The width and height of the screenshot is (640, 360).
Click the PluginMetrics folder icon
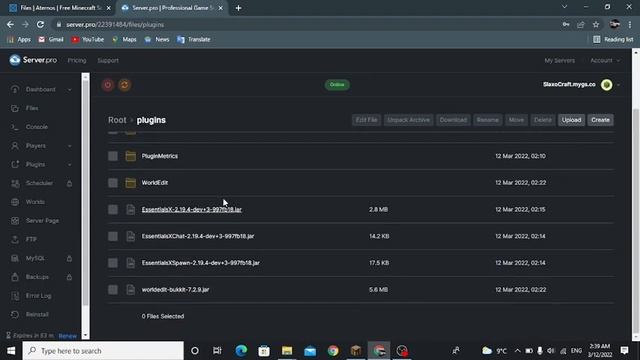pyautogui.click(x=131, y=156)
